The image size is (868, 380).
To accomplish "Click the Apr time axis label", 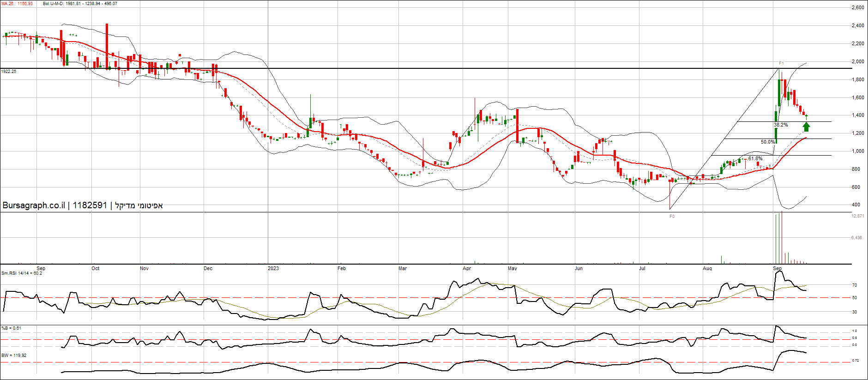I will click(467, 268).
